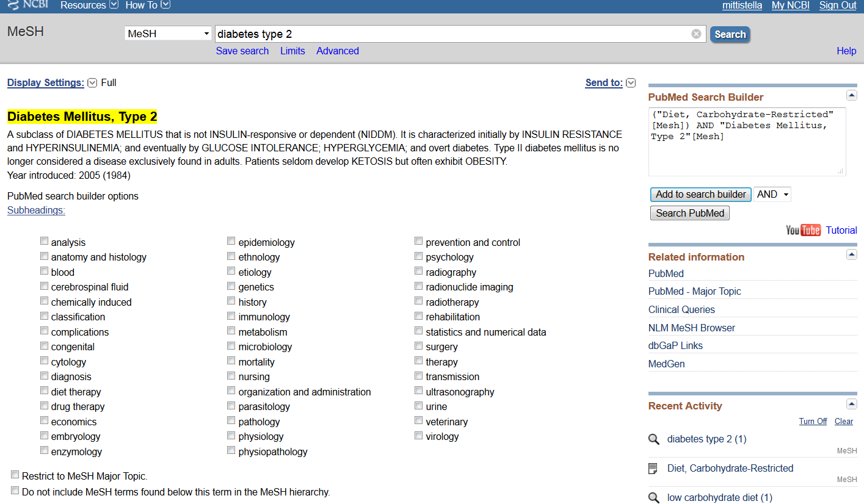Check the drug therapy subheading
Viewport: 864px width, 504px height.
45,406
